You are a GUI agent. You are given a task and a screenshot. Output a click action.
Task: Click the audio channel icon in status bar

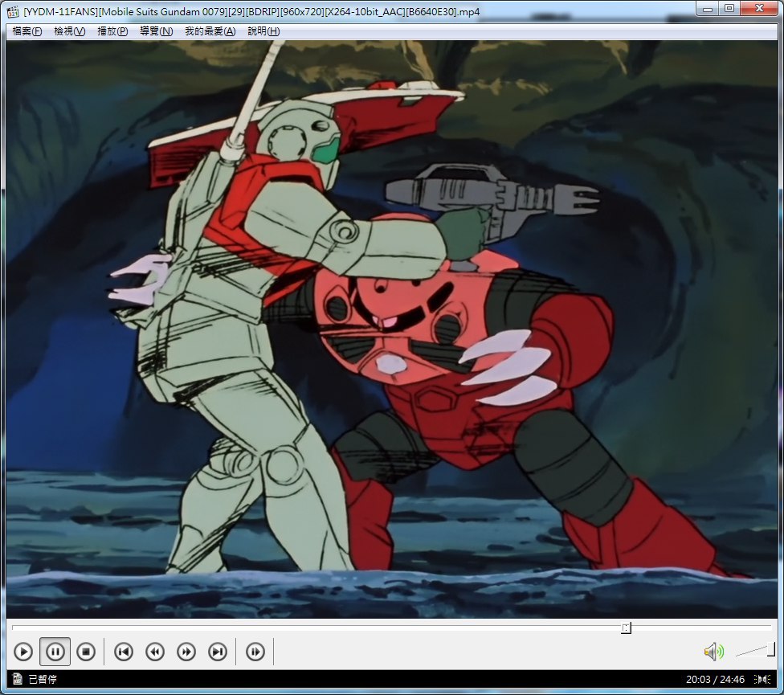coord(762,680)
